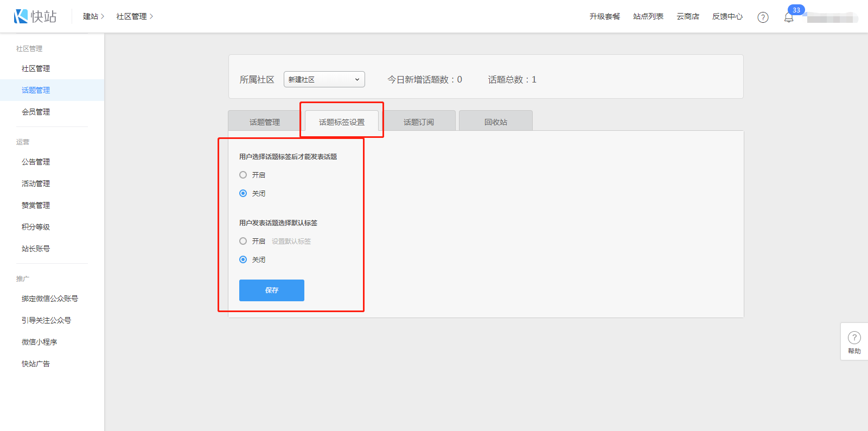Viewport: 868px width, 431px height.
Task: Switch to the 话题订阅 tab
Action: pyautogui.click(x=418, y=122)
